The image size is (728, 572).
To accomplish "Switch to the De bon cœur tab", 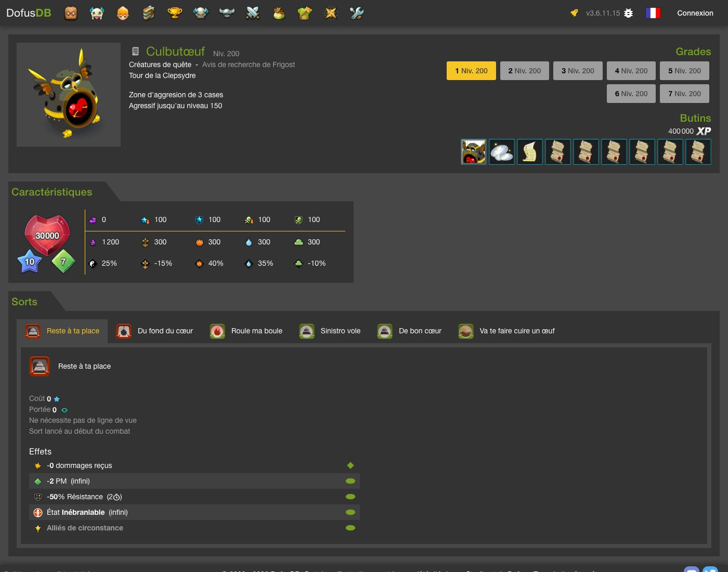I will point(410,331).
